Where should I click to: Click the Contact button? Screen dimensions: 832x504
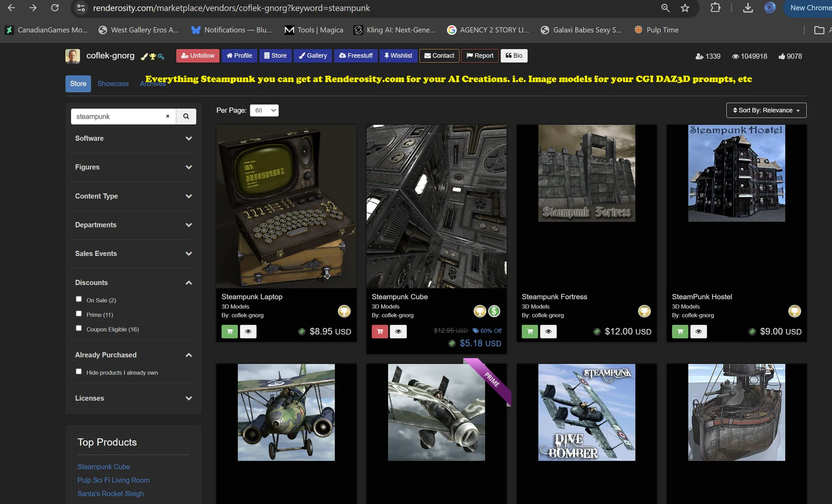click(x=439, y=56)
